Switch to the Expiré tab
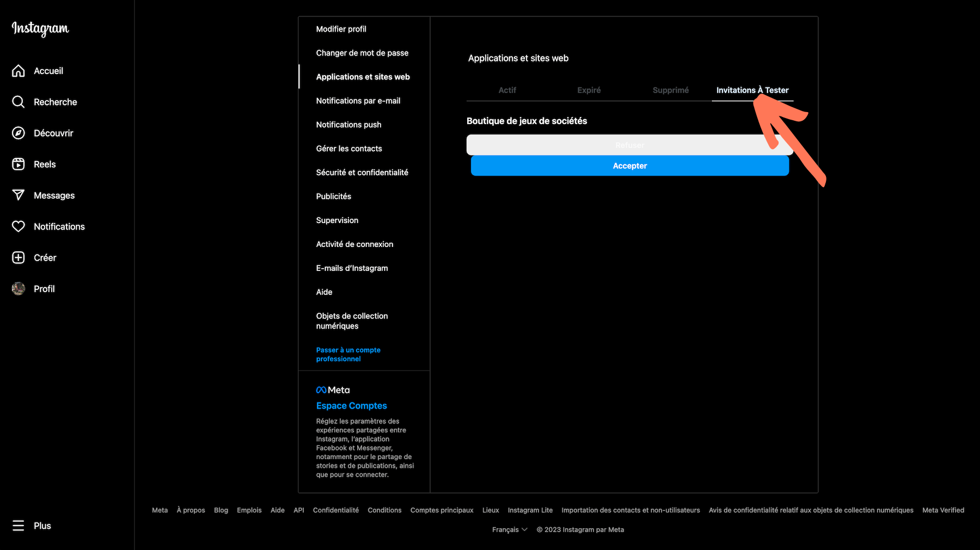Screen dimensions: 980x550 pos(589,90)
